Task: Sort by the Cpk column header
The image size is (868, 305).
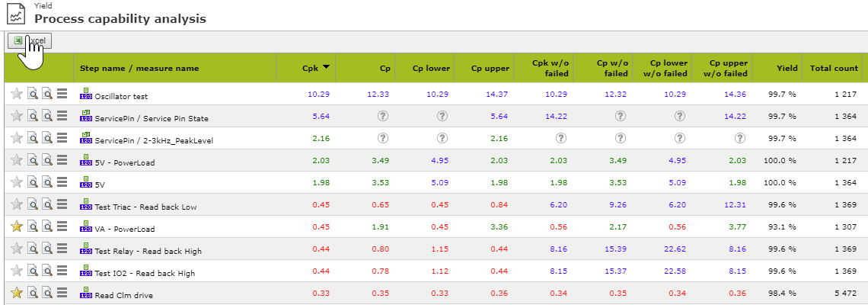Action: tap(309, 68)
